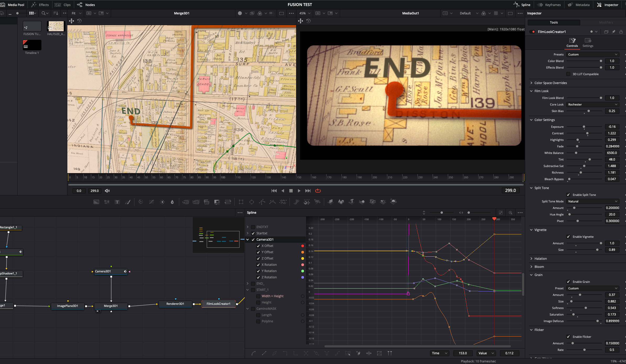The height and width of the screenshot is (364, 626).
Task: Toggle the 3D LUT Compatible checkbox
Action: 568,74
